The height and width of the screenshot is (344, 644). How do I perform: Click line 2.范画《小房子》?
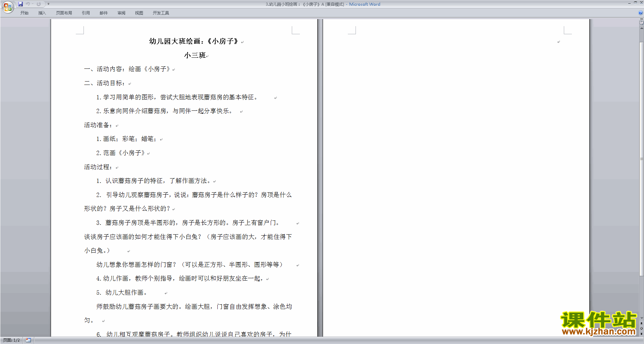pos(121,153)
